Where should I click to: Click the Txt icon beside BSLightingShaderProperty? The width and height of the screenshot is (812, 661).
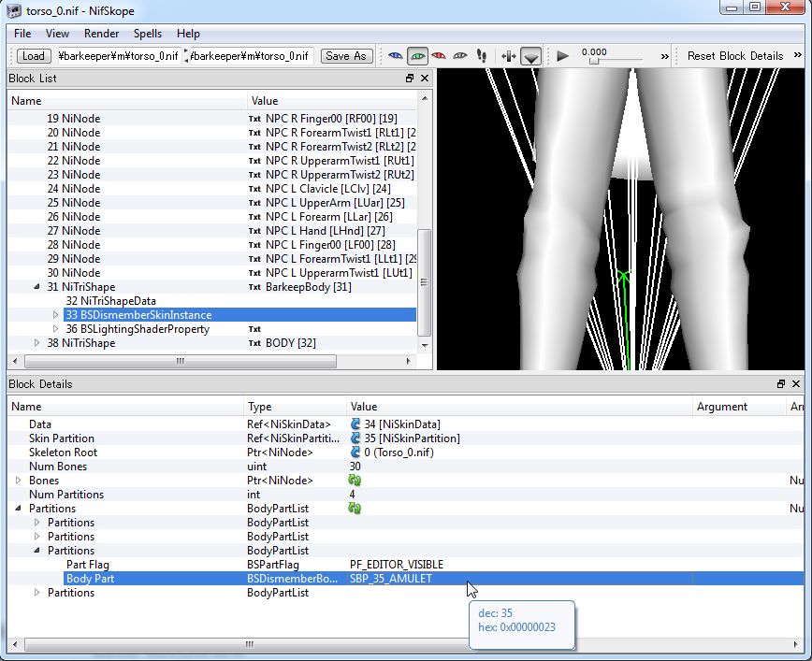[254, 329]
